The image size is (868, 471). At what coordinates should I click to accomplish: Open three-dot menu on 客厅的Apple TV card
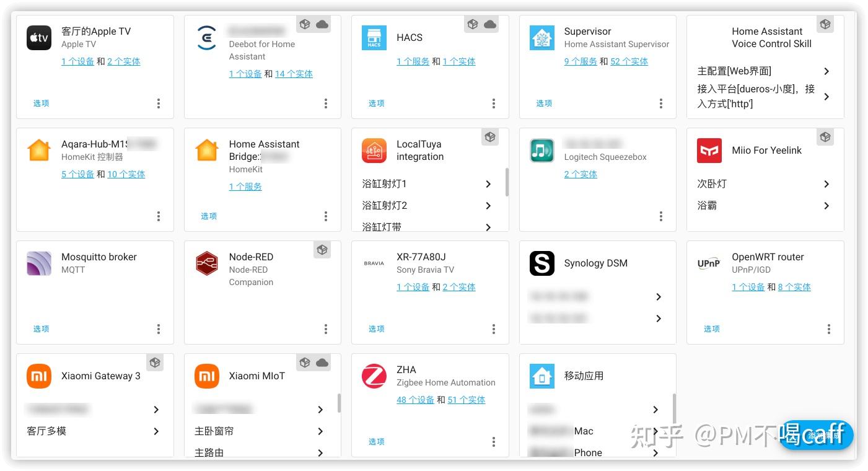159,103
